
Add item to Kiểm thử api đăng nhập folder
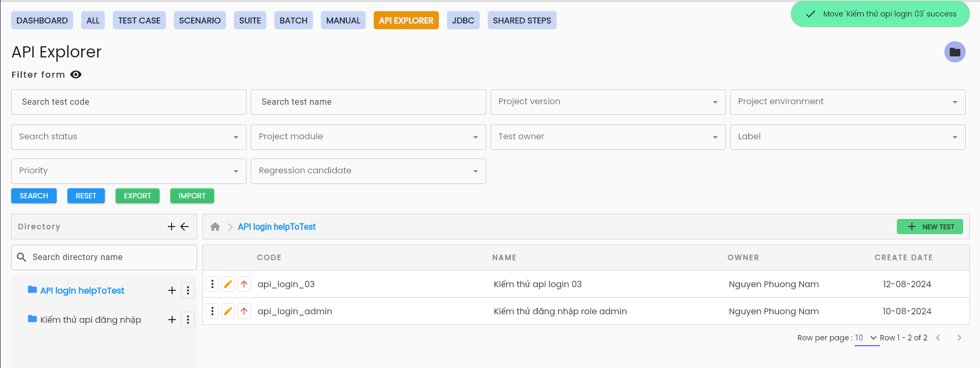tap(172, 320)
